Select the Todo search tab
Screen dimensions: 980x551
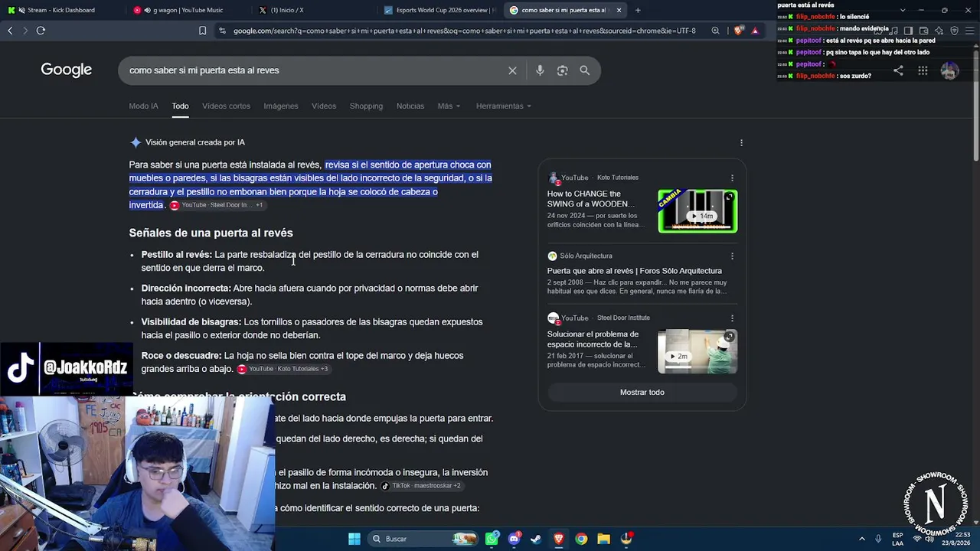click(180, 106)
